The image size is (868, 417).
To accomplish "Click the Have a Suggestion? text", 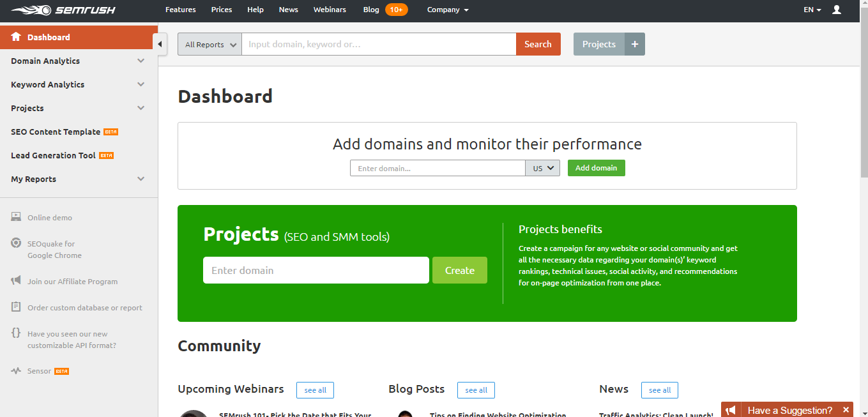I will (790, 410).
